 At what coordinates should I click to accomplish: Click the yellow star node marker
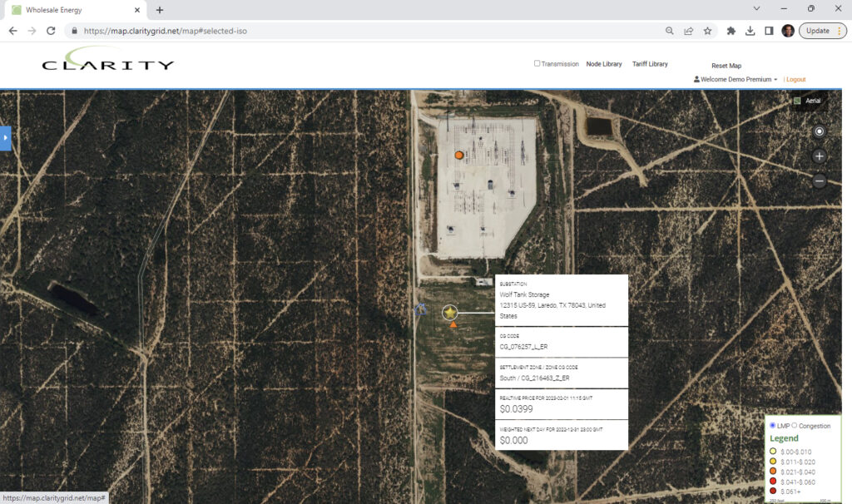[450, 312]
